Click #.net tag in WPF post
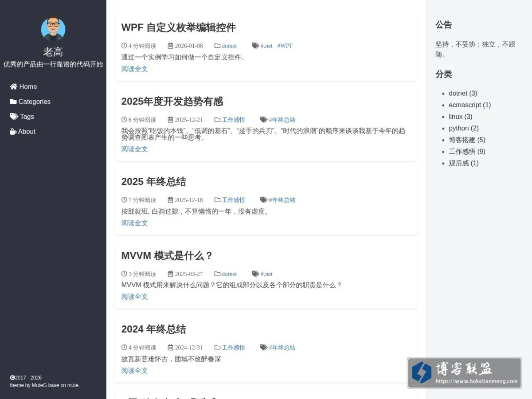The image size is (532, 399). pos(266,46)
